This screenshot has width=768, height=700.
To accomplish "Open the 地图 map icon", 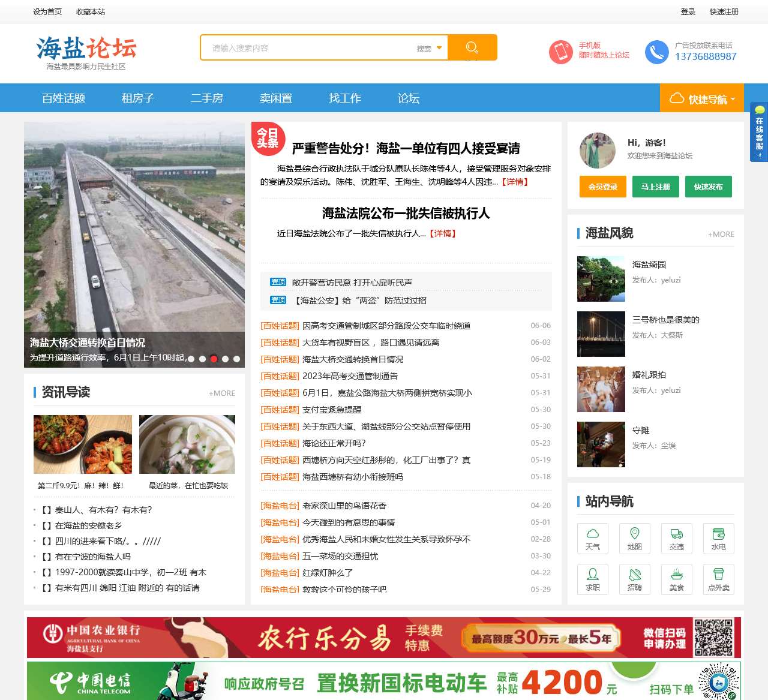I will pos(634,538).
